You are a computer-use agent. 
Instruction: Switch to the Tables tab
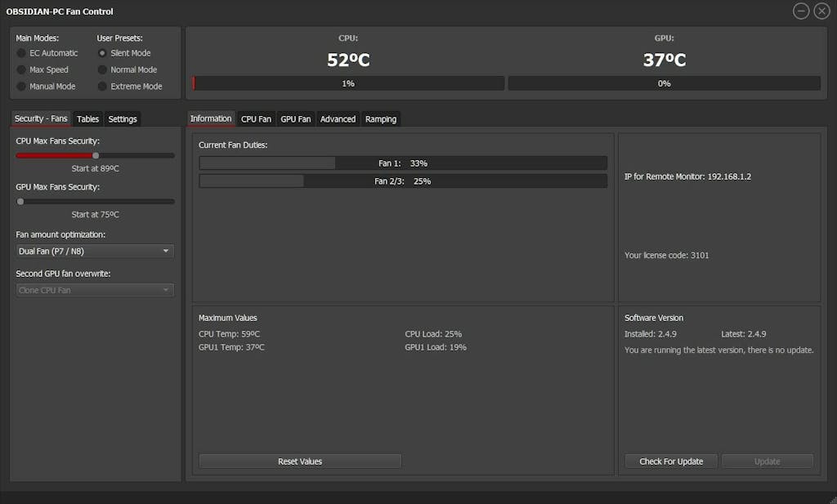(x=87, y=119)
